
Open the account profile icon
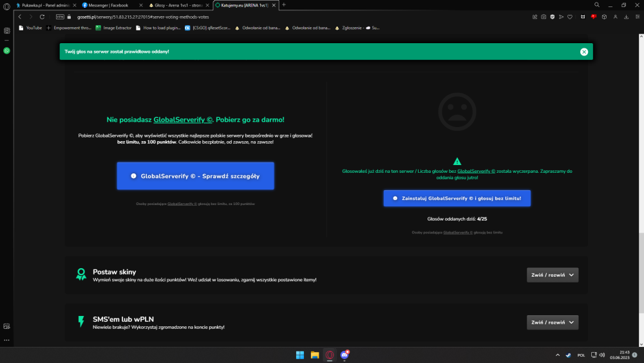coord(615,17)
